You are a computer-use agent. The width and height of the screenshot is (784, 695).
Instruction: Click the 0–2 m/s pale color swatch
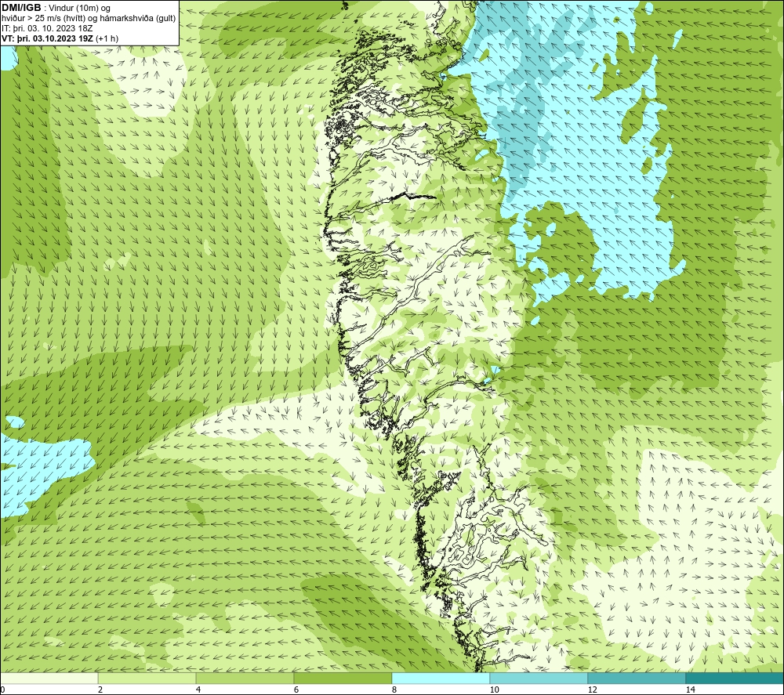pyautogui.click(x=49, y=678)
